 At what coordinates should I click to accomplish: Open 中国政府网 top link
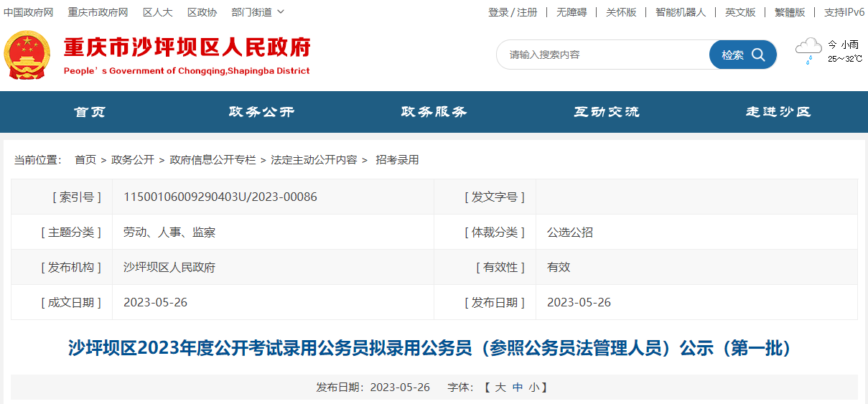point(29,12)
